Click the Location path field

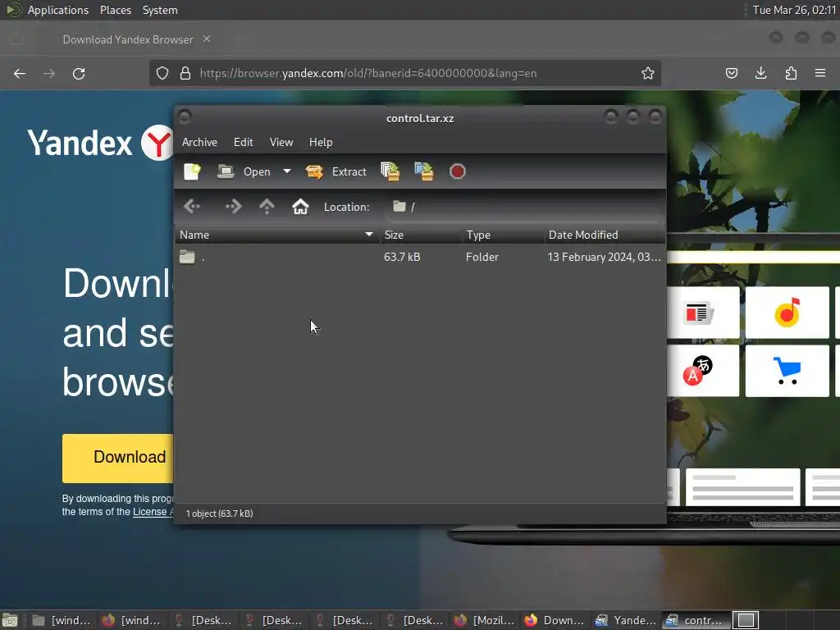tap(523, 207)
